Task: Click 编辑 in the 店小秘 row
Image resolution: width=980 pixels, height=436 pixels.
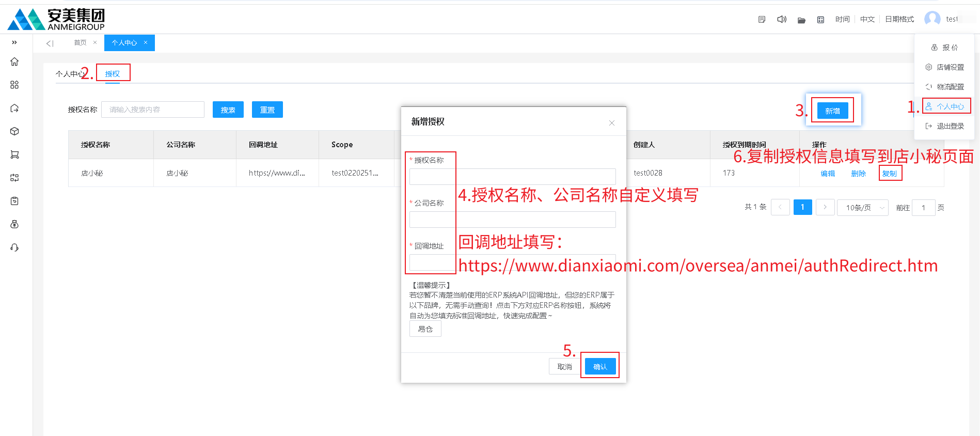Action: (x=828, y=174)
